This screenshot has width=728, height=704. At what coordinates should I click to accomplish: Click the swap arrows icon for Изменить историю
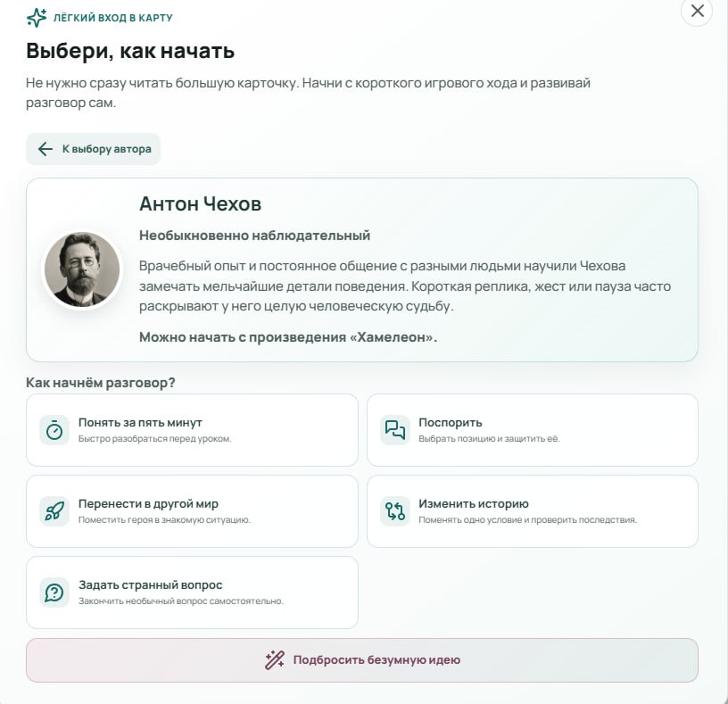[395, 511]
